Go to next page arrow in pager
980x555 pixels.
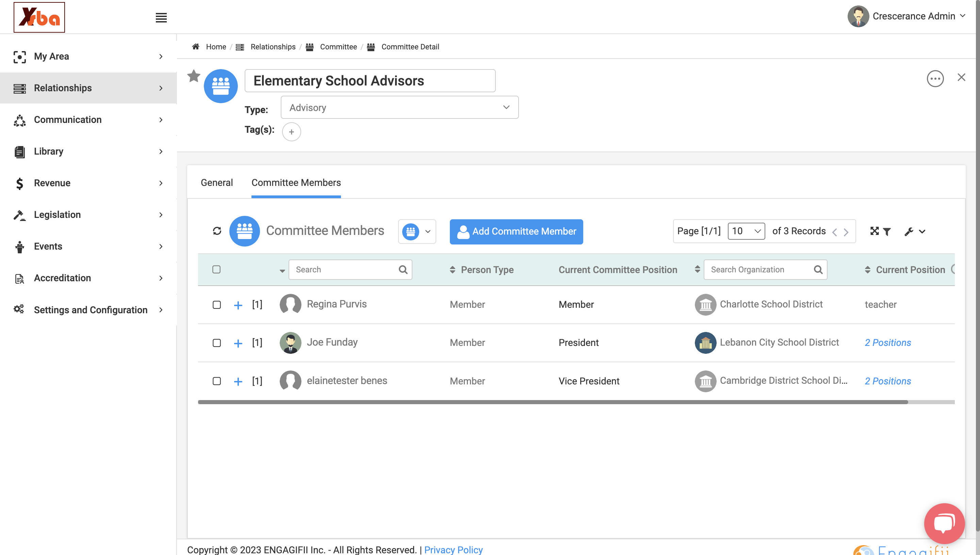click(x=846, y=232)
